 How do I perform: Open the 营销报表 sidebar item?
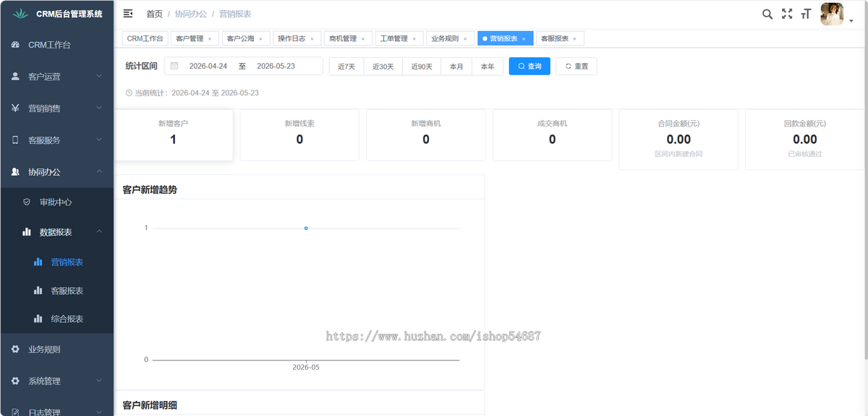tap(57, 262)
